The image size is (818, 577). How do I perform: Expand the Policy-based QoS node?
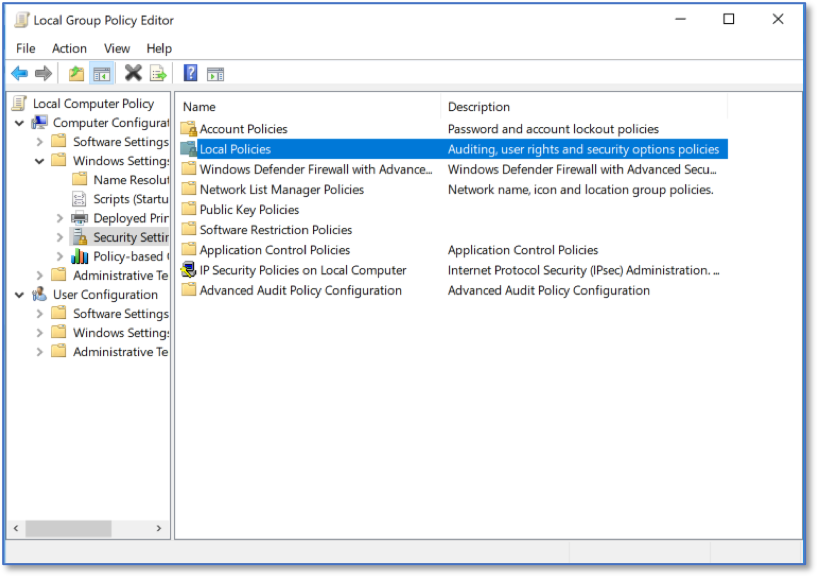click(x=59, y=256)
